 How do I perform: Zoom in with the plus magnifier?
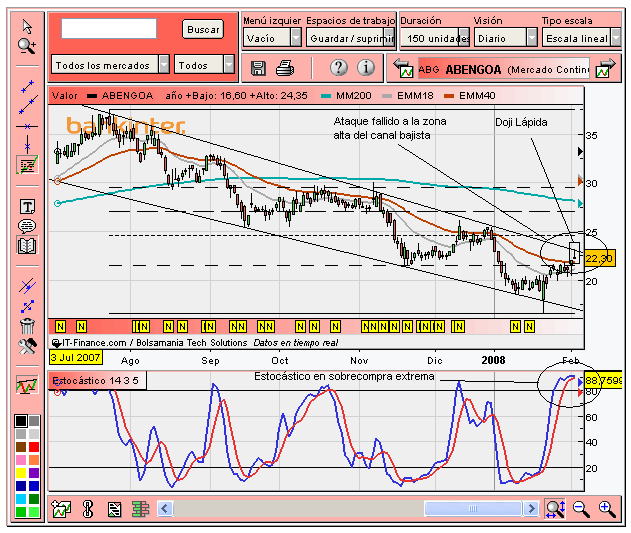(x=607, y=509)
